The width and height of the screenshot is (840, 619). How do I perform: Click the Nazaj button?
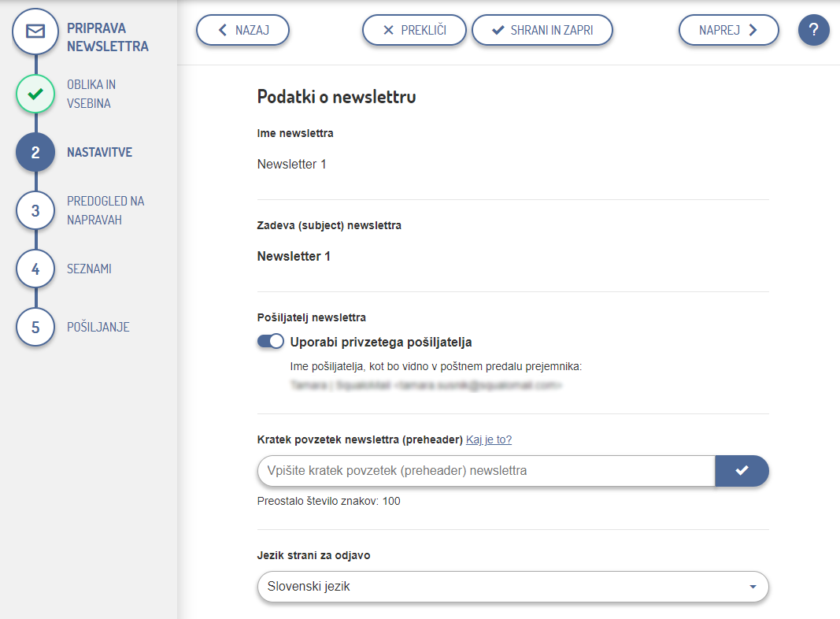point(242,31)
